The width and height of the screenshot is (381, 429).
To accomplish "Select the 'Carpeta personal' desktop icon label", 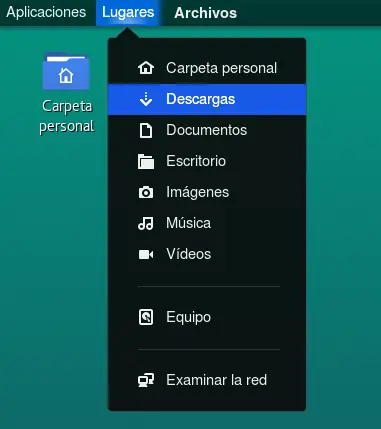I will coord(67,116).
